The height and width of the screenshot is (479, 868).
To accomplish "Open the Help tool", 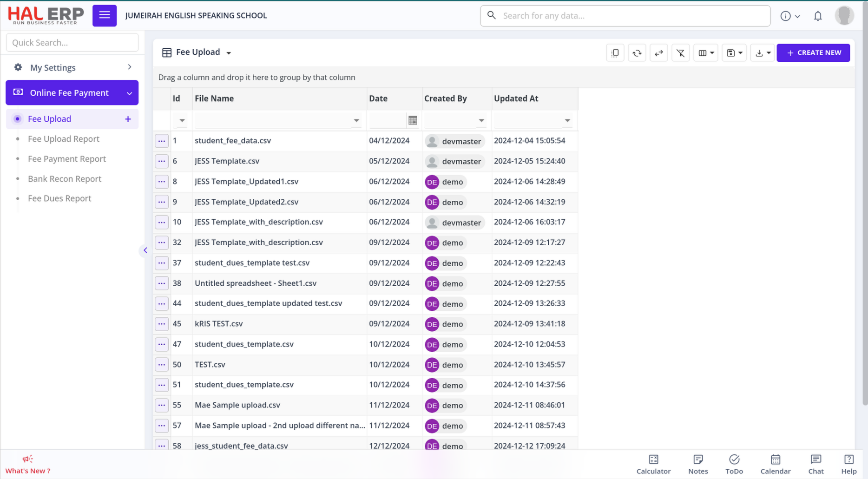I will (x=849, y=465).
